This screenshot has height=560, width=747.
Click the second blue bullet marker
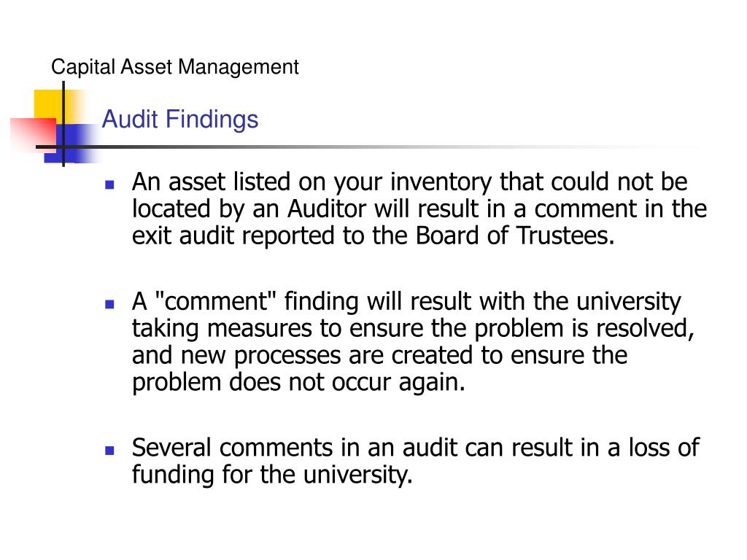[x=109, y=304]
